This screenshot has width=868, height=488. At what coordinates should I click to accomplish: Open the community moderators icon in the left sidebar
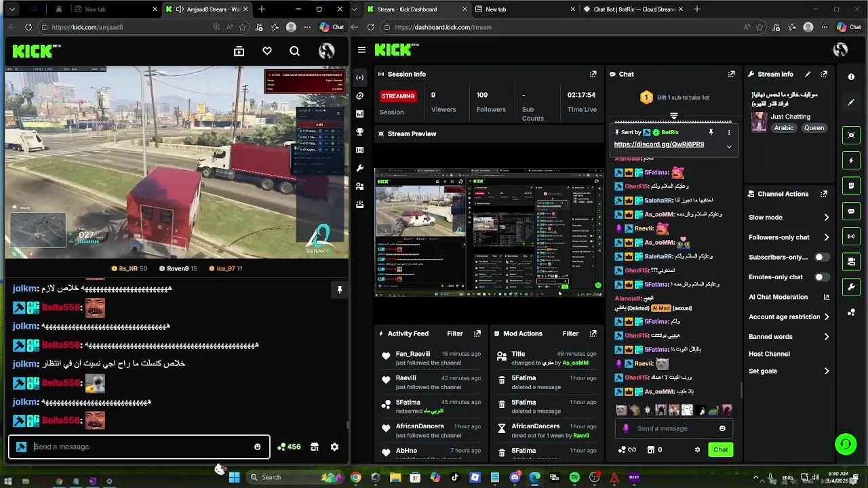[x=359, y=186]
